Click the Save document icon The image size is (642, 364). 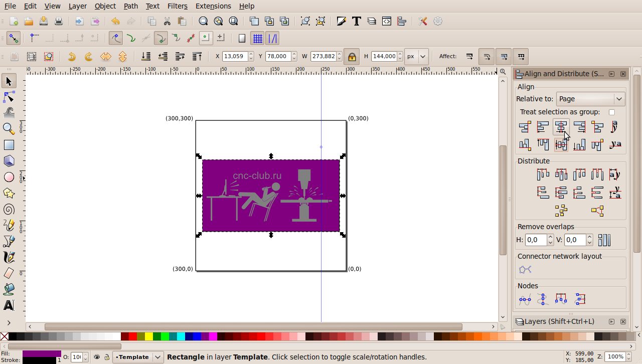pos(44,21)
